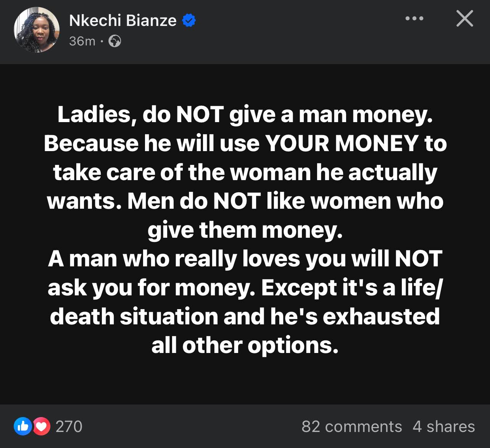
Task: Click the globe public audience icon
Action: (x=115, y=41)
